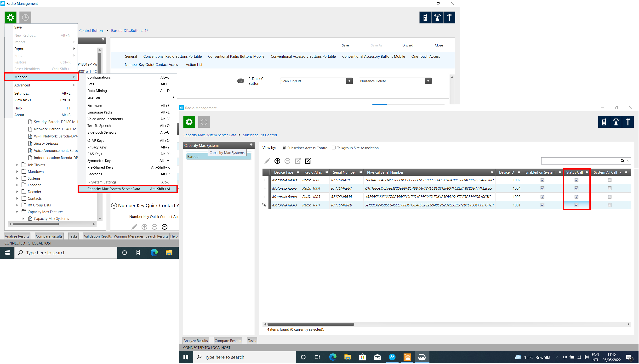Toggle Status Call checkbox for Radio 1002

click(576, 180)
